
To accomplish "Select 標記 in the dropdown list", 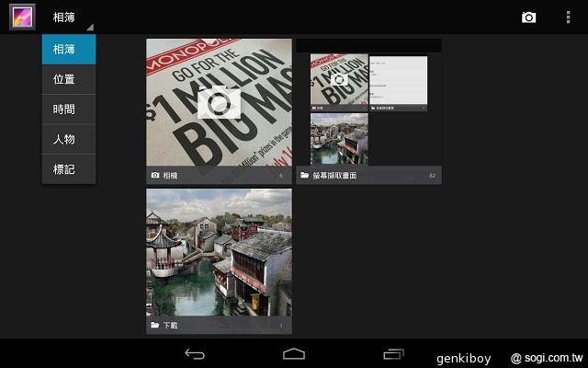I will click(x=69, y=169).
